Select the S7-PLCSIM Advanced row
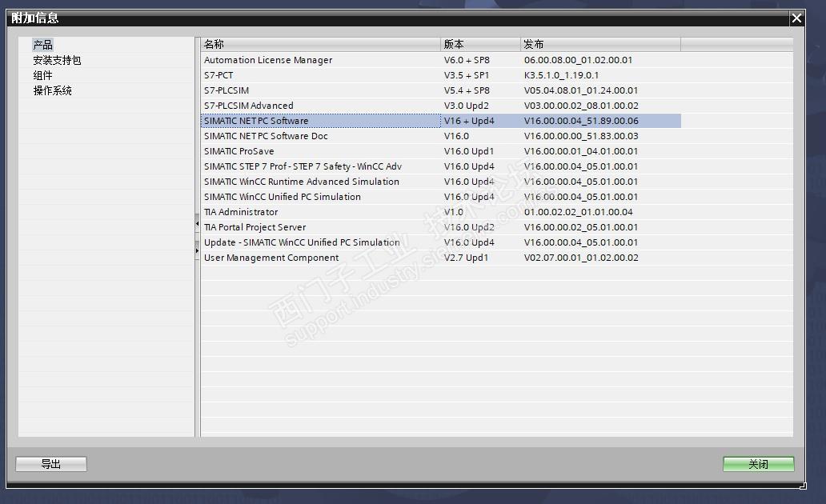Viewport: 826px width, 504px height. pos(441,106)
